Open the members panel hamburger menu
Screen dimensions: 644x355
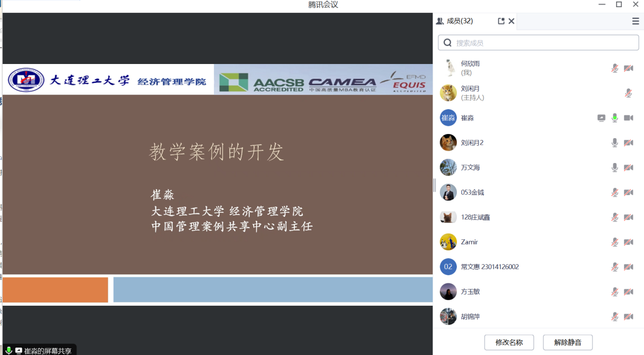635,21
